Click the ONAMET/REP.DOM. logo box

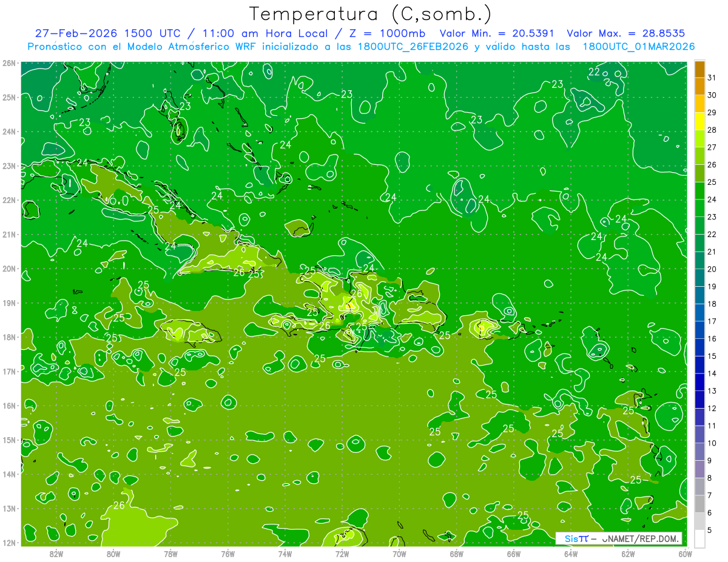(619, 538)
